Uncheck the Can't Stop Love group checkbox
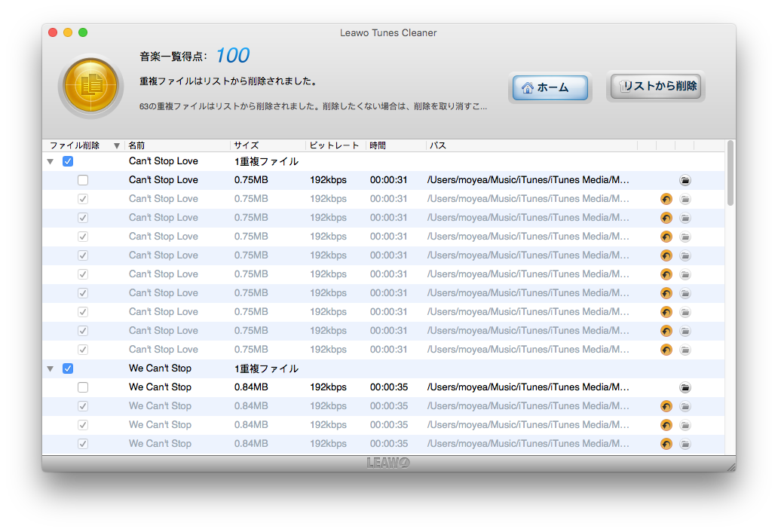This screenshot has width=778, height=532. pyautogui.click(x=68, y=161)
